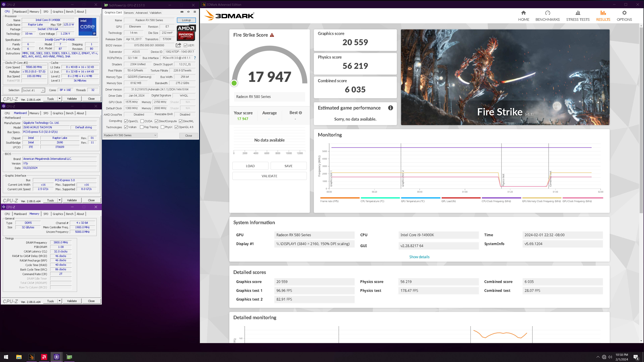Click LOAD button in 3DMark
Image resolution: width=644 pixels, height=362 pixels.
coord(250,166)
